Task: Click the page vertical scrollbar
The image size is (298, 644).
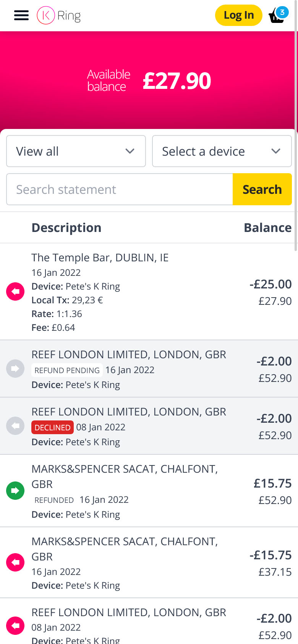Action: point(296,126)
